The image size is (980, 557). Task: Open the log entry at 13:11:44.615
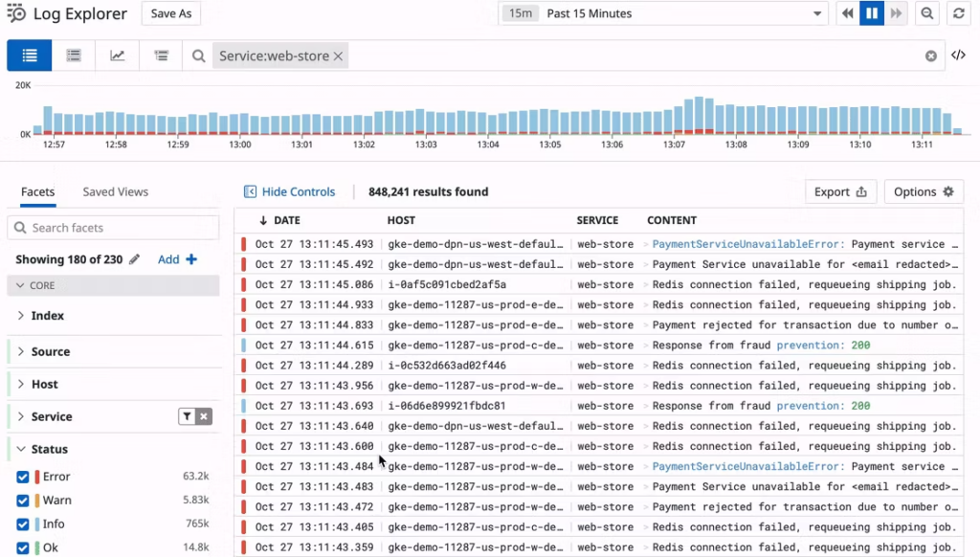[599, 345]
